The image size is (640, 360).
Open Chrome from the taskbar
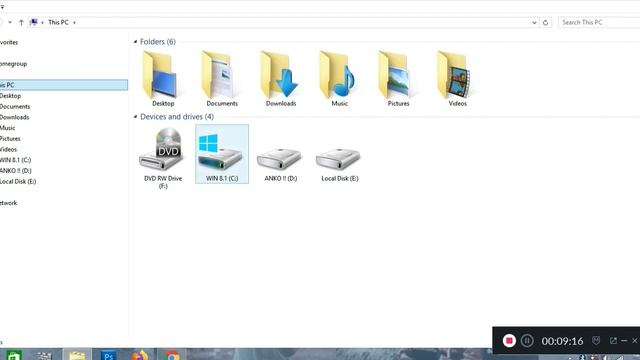click(172, 355)
